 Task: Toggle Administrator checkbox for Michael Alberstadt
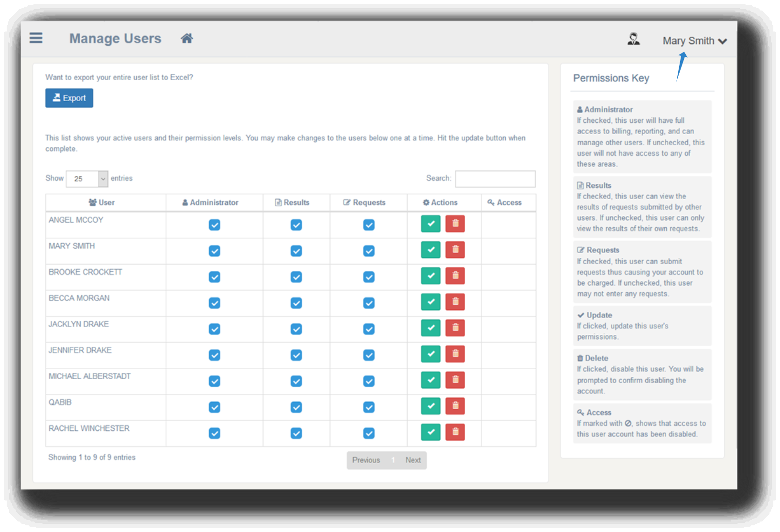pos(215,381)
